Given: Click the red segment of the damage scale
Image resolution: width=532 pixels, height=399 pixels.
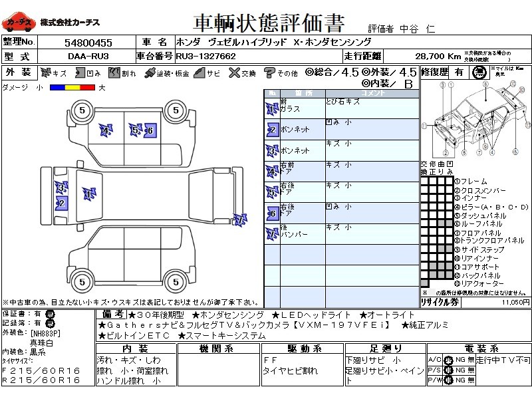Looking at the screenshot, I should coord(87,88).
